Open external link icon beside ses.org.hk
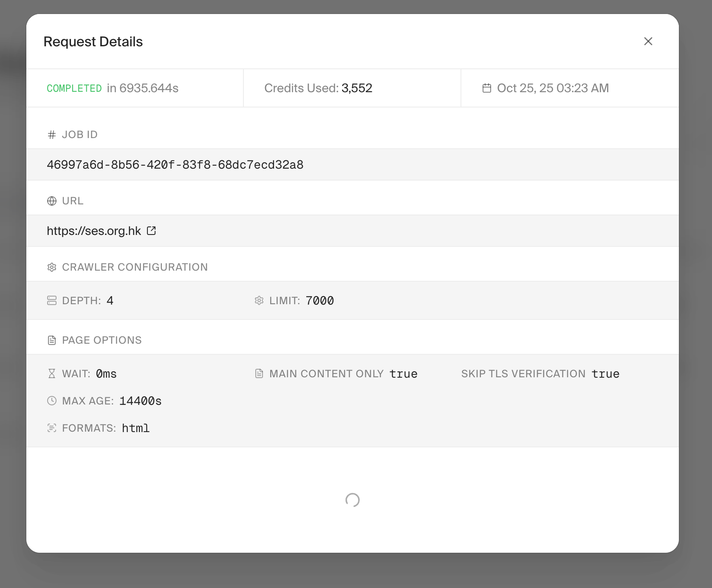The width and height of the screenshot is (712, 588). [x=151, y=231]
